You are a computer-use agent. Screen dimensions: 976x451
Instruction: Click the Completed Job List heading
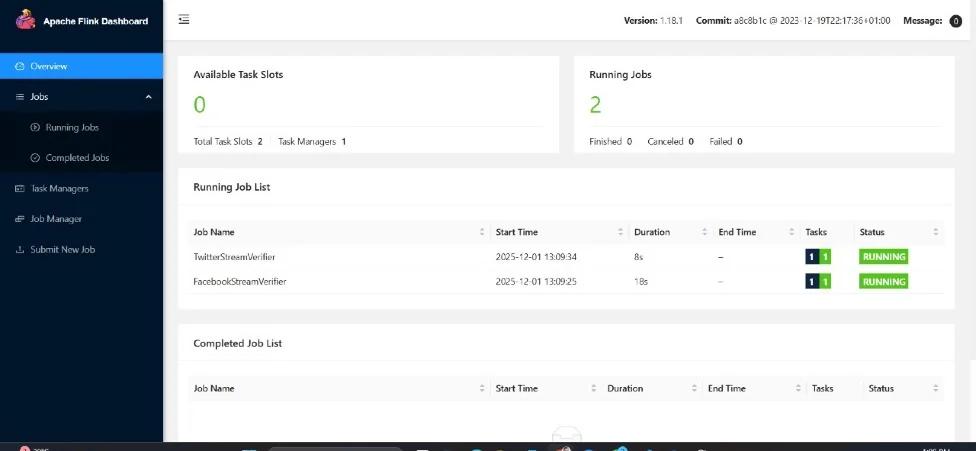(x=238, y=343)
